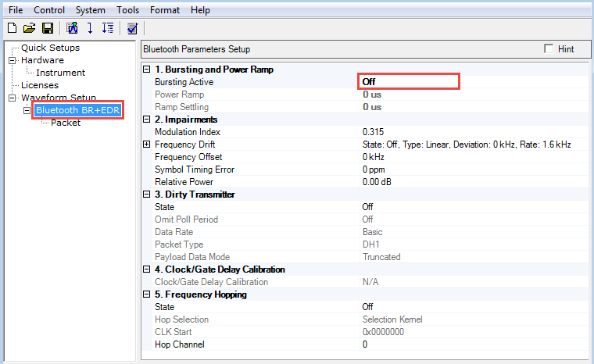
Task: Click the Bluetooth Parameters Setup header
Action: point(197,49)
